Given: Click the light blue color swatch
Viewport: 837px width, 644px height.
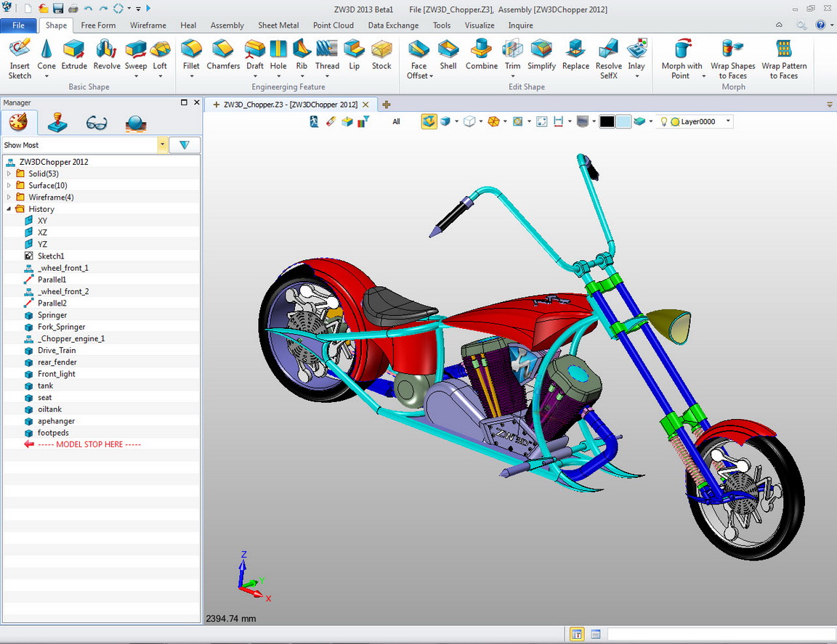Looking at the screenshot, I should click(623, 122).
